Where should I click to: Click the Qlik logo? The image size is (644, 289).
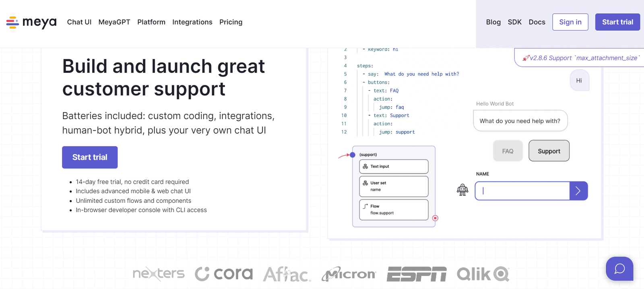[x=483, y=274]
